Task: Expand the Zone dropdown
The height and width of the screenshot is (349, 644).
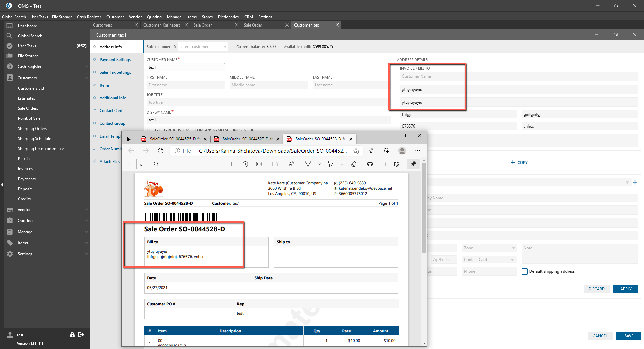Action: [x=489, y=248]
